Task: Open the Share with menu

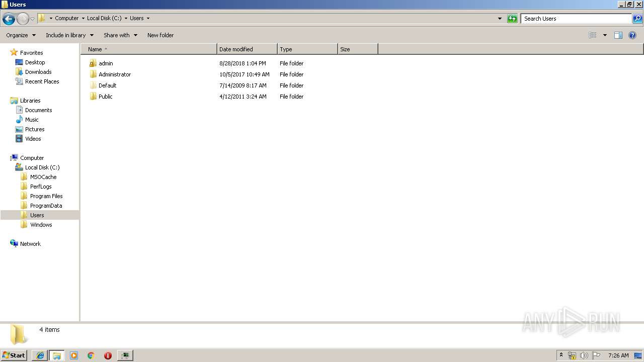Action: (x=120, y=35)
